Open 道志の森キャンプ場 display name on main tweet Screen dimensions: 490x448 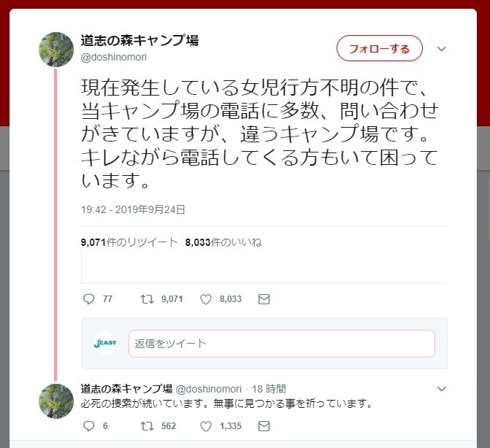coord(139,40)
